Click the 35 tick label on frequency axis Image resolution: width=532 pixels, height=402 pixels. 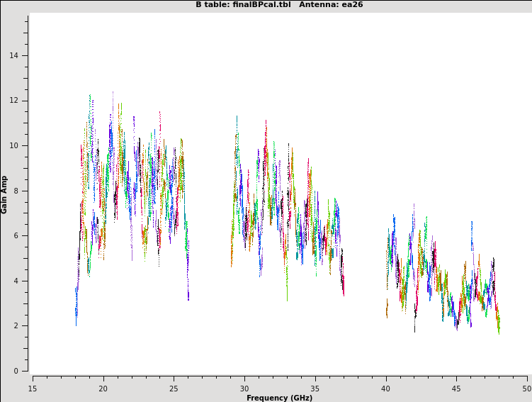click(315, 388)
